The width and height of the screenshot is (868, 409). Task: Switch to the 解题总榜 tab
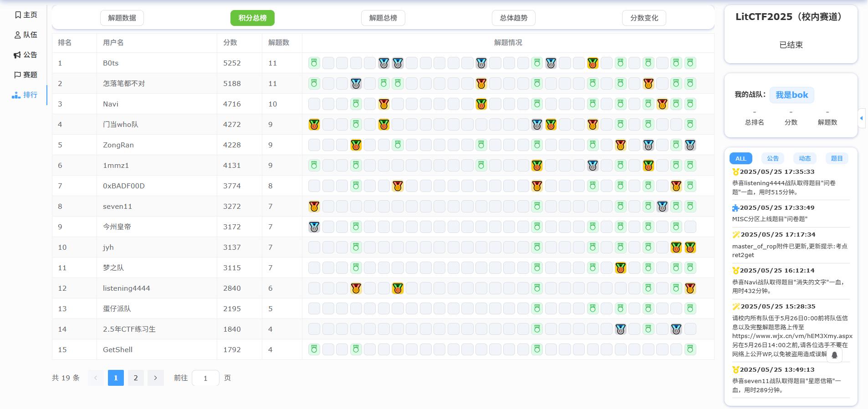tap(383, 18)
